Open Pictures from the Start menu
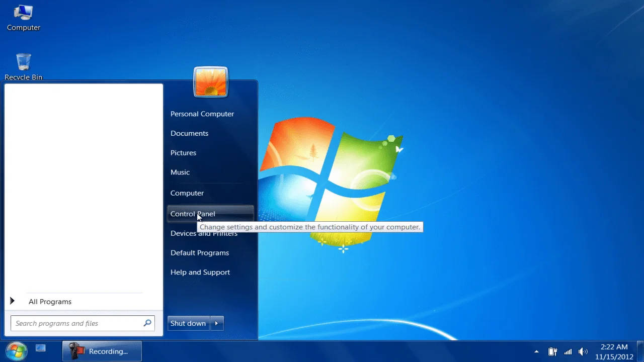The image size is (644, 362). click(x=210, y=153)
